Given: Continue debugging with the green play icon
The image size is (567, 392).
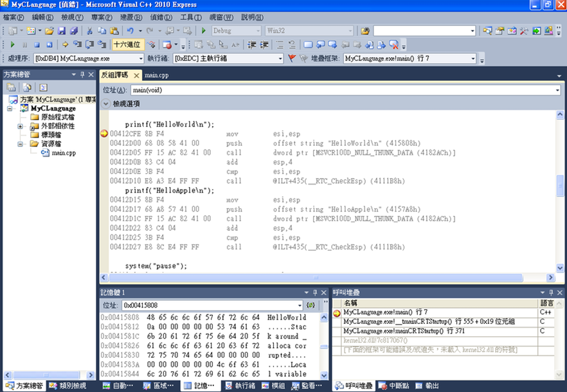Looking at the screenshot, I should [13, 44].
